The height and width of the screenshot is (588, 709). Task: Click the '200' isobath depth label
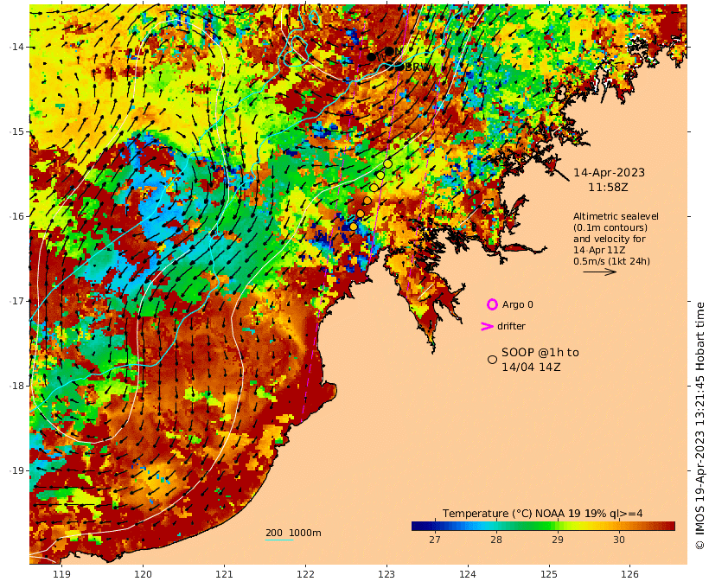point(274,533)
